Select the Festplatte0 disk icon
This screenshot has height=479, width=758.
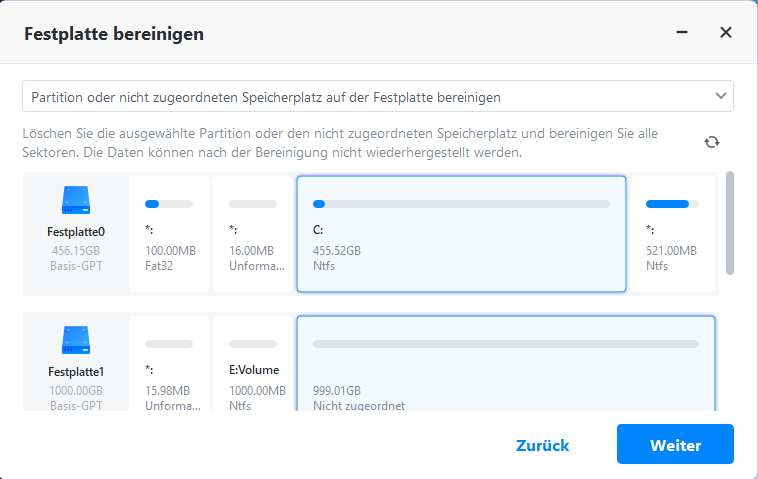tap(76, 200)
